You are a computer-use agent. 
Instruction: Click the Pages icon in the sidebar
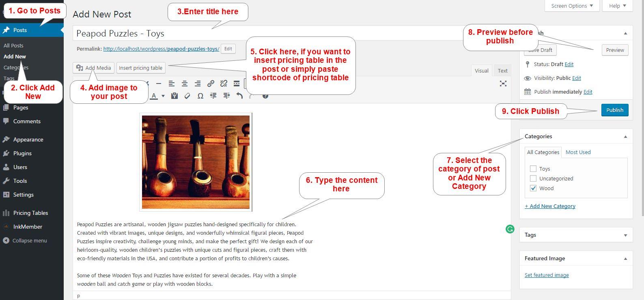click(6, 107)
